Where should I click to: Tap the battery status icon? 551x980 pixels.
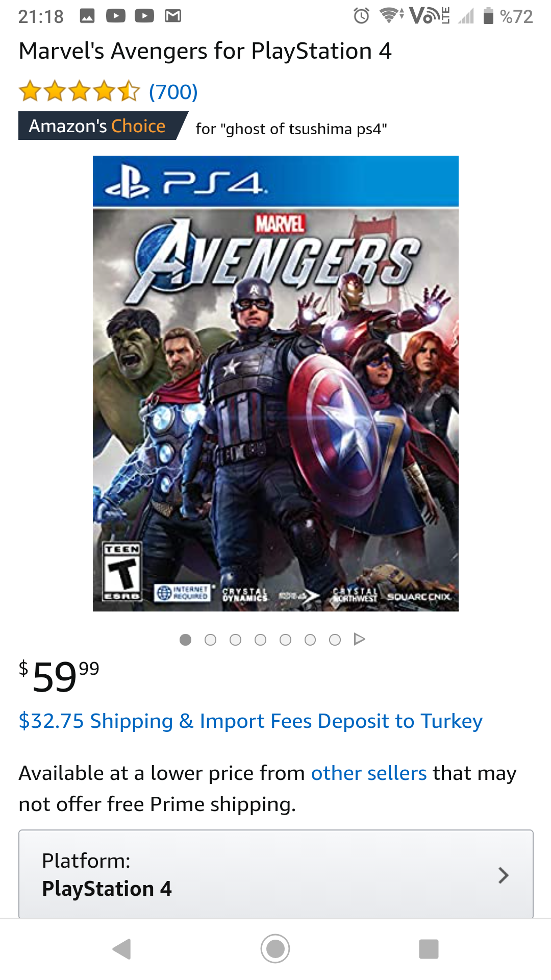(x=488, y=16)
